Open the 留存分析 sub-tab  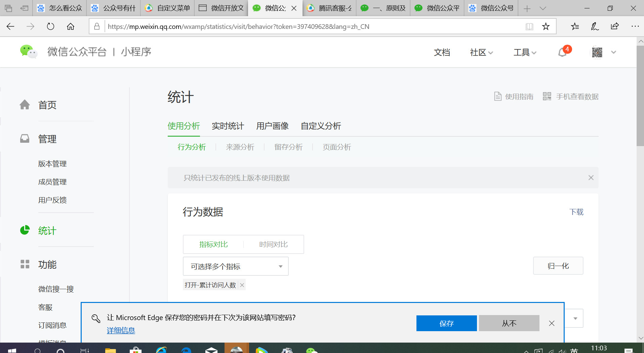288,147
